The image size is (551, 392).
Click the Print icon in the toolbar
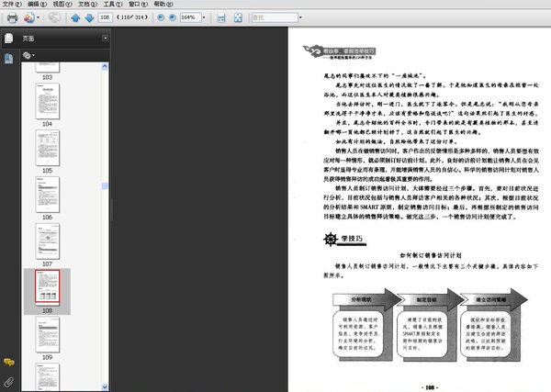click(12, 17)
